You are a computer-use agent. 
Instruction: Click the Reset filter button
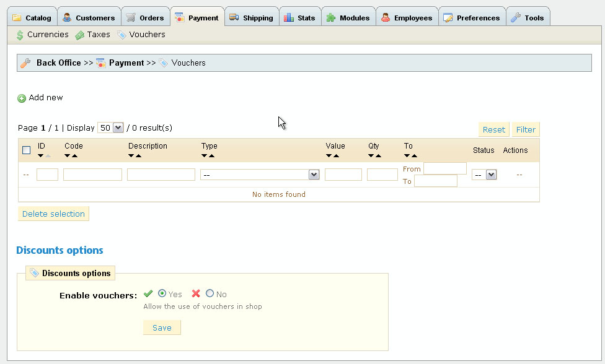[x=493, y=129]
